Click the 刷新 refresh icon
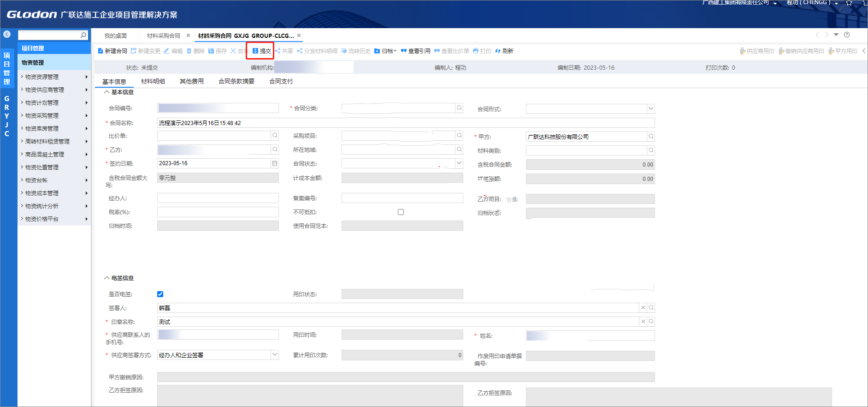 pos(498,51)
